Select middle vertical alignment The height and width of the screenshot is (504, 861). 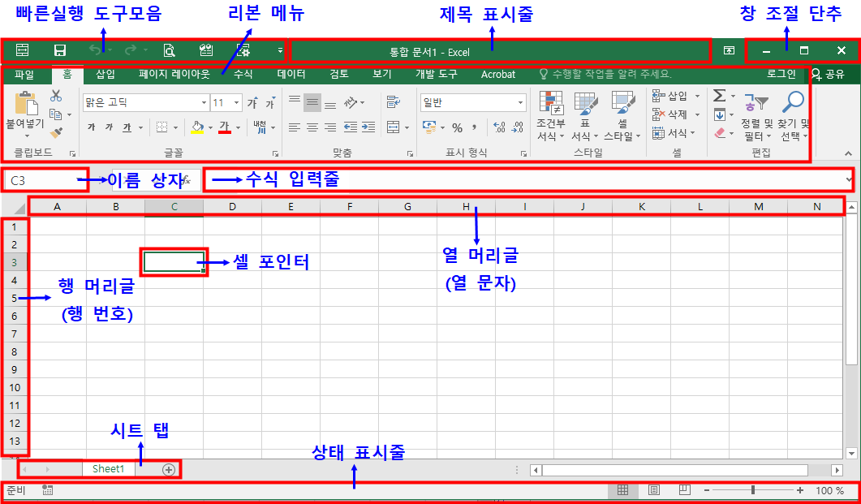[312, 102]
